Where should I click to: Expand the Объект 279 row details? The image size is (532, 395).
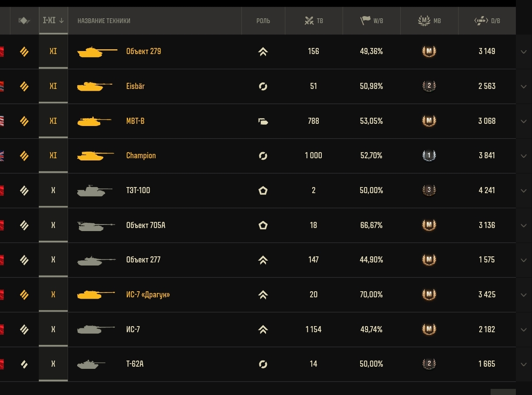click(524, 52)
